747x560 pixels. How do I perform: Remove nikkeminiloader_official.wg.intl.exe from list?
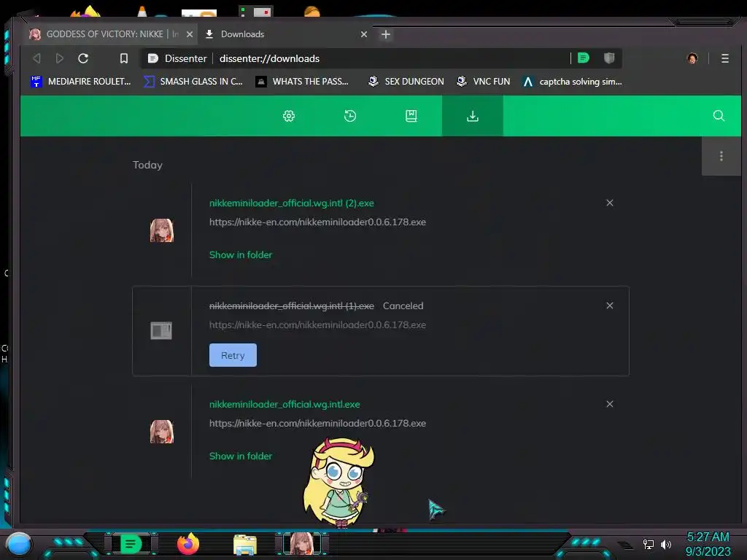(609, 404)
